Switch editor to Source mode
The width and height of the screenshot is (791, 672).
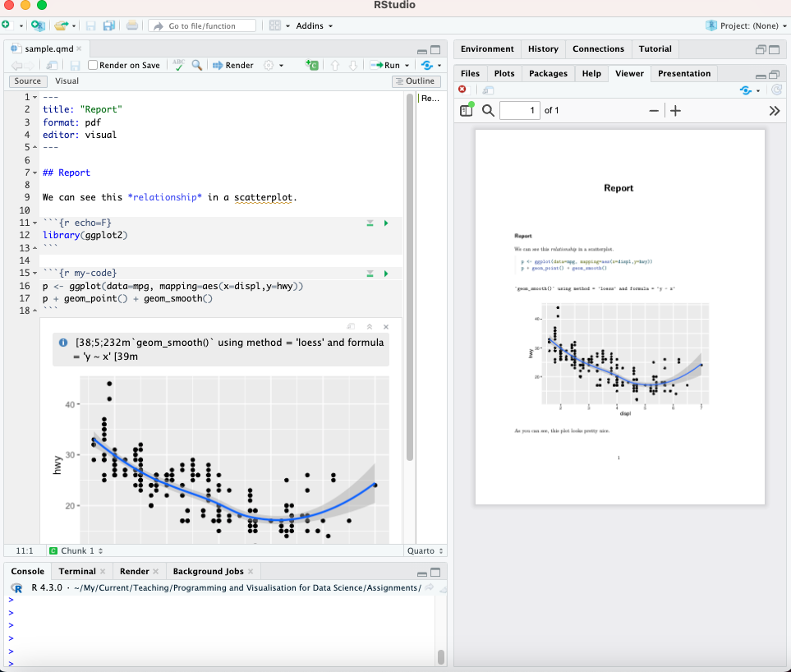pos(28,81)
